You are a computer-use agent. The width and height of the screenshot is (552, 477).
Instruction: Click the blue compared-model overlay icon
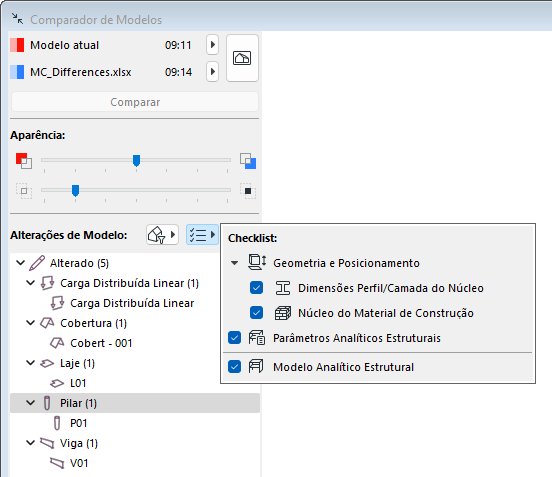coord(248,161)
